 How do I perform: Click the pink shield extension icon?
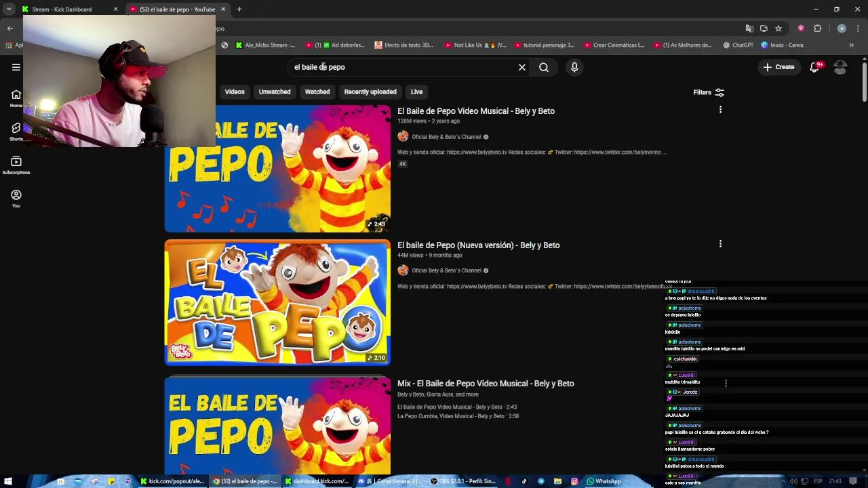(801, 28)
